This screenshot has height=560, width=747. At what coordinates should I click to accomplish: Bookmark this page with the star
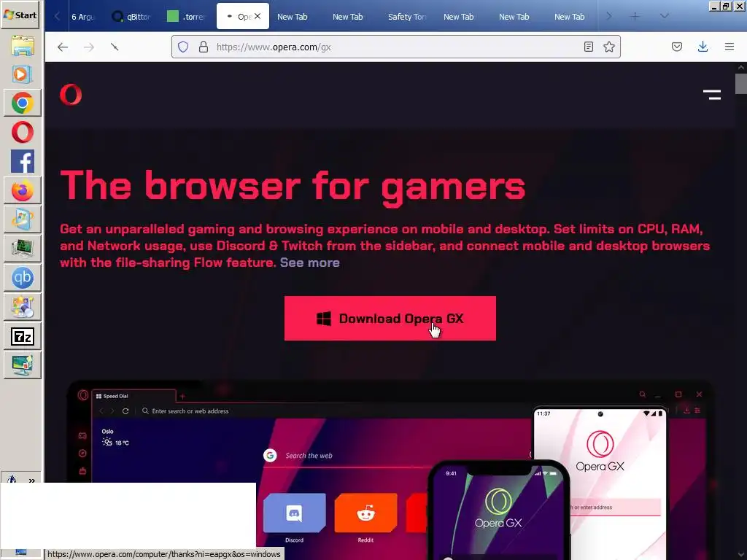click(609, 47)
